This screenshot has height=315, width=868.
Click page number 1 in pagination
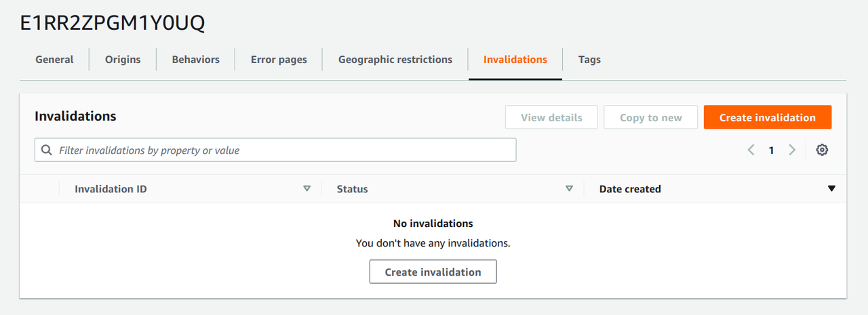pos(771,150)
